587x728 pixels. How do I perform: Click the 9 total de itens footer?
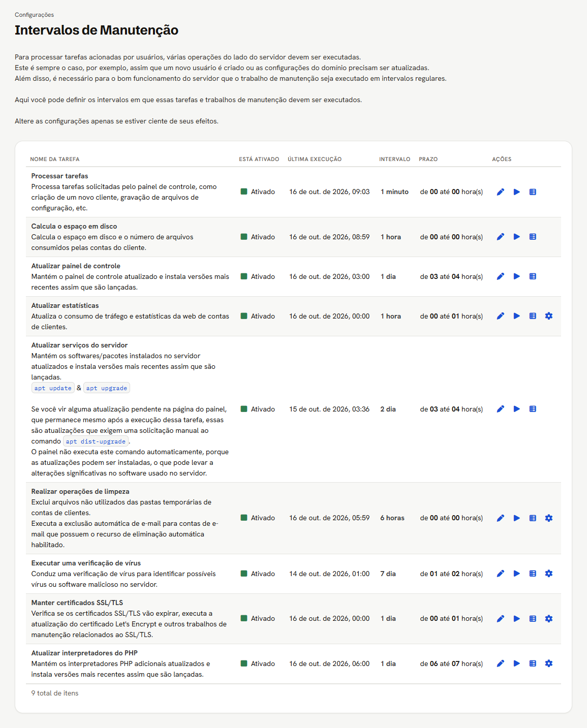point(55,693)
